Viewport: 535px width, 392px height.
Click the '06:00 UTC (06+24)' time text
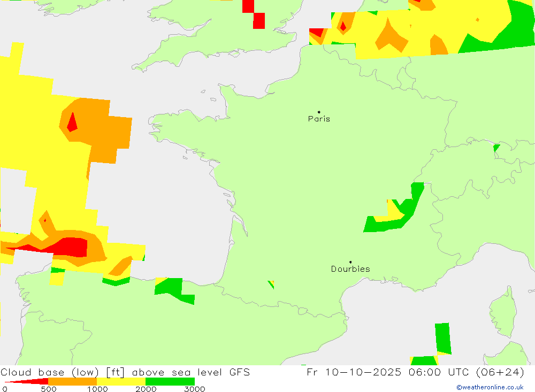467,372
